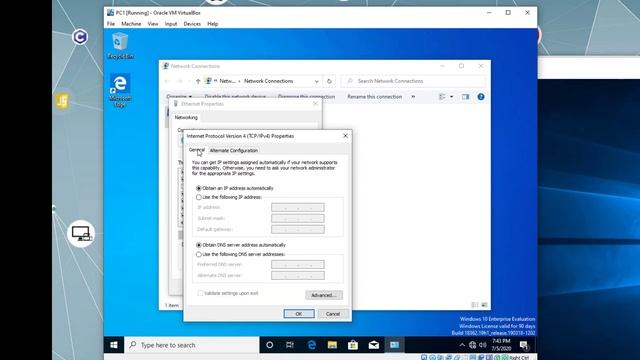Open VirtualBox Input menu
Viewport: 640px width, 360px height.
coord(171,24)
